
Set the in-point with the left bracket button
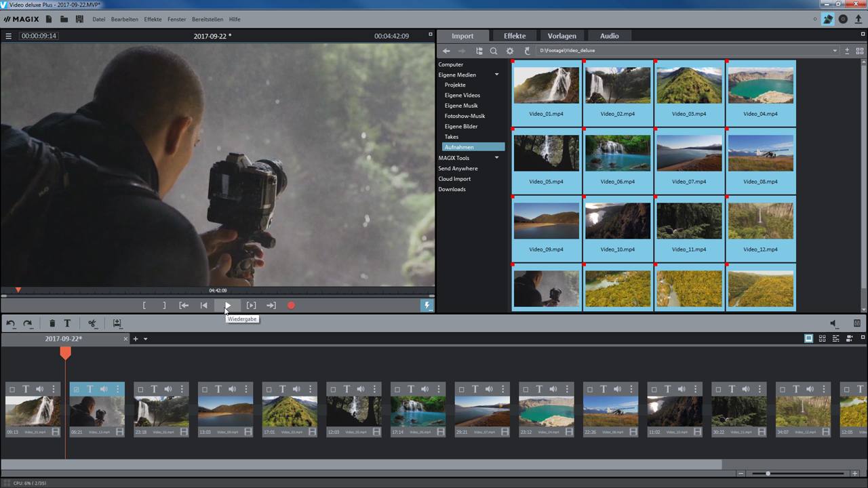(x=144, y=306)
